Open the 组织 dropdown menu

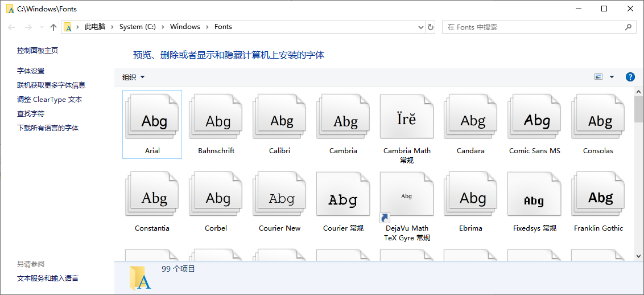coord(134,77)
